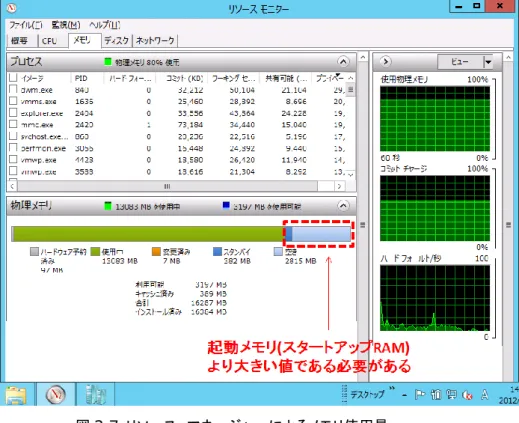The height and width of the screenshot is (423, 519).
Task: Check the vmwp.exe PID 3588 checkbox
Action: coord(13,171)
